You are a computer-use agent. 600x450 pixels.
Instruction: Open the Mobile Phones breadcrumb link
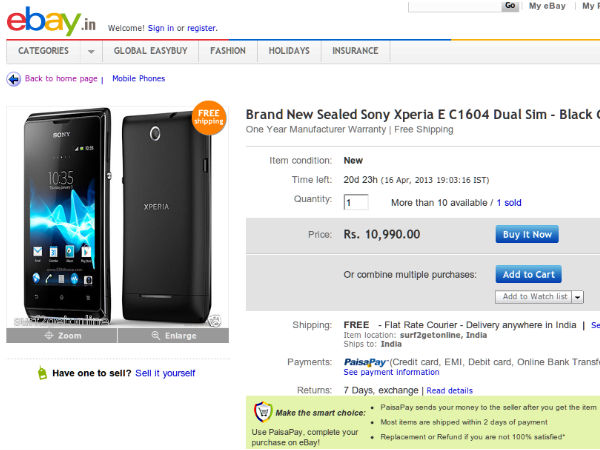138,79
